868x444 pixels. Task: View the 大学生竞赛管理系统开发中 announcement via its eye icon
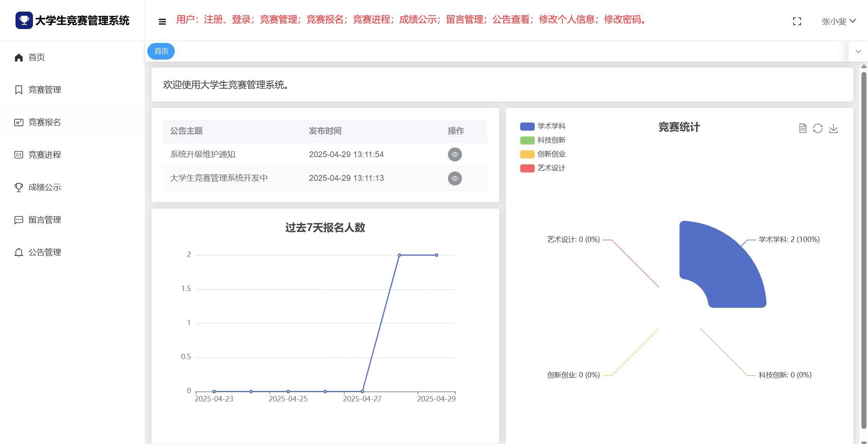pos(455,178)
